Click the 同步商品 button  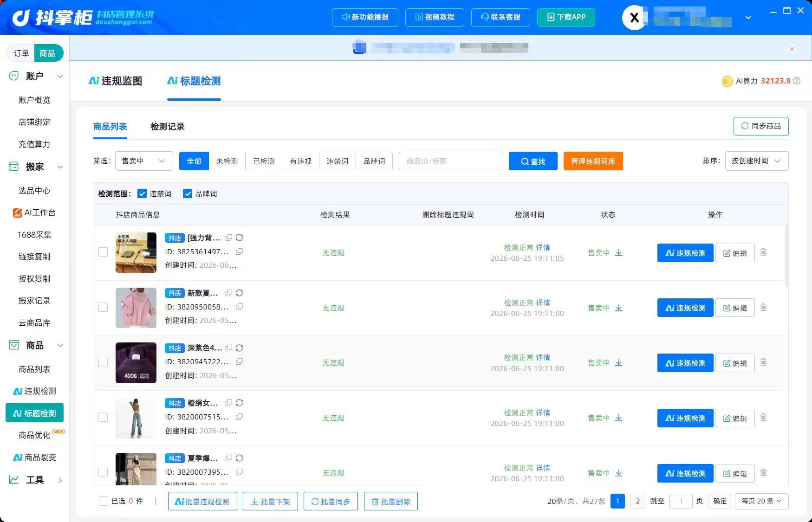click(x=761, y=126)
